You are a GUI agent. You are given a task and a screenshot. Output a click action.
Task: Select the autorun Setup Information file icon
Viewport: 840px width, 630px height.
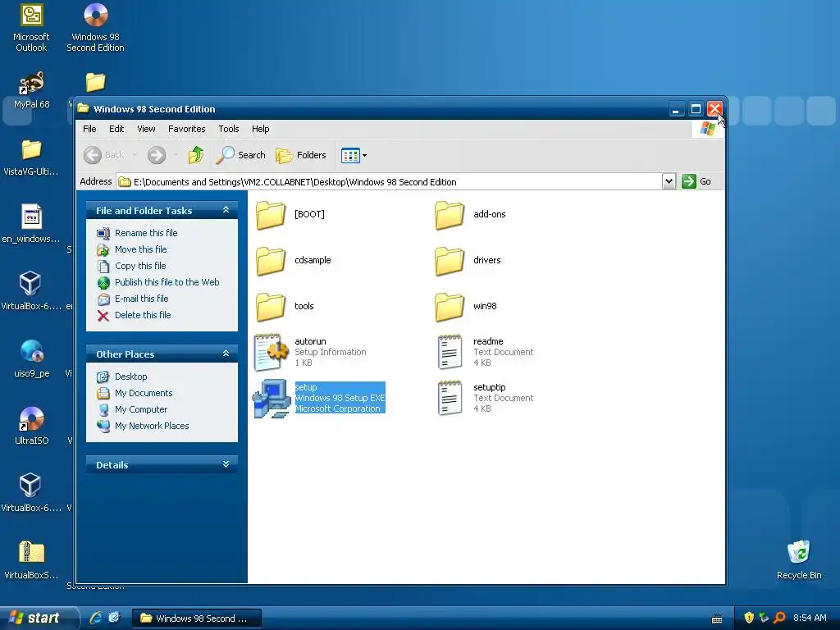point(271,352)
